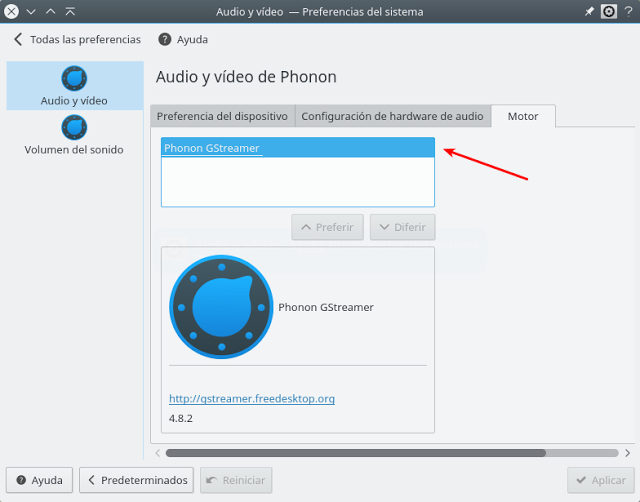The width and height of the screenshot is (640, 502).
Task: Click the large Phonon GStreamer logo
Action: point(221,307)
